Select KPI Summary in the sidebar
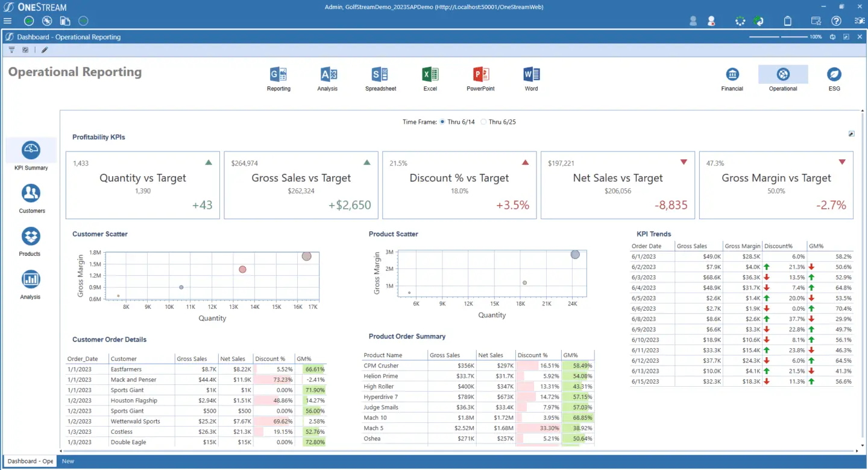The height and width of the screenshot is (470, 868). coord(31,150)
